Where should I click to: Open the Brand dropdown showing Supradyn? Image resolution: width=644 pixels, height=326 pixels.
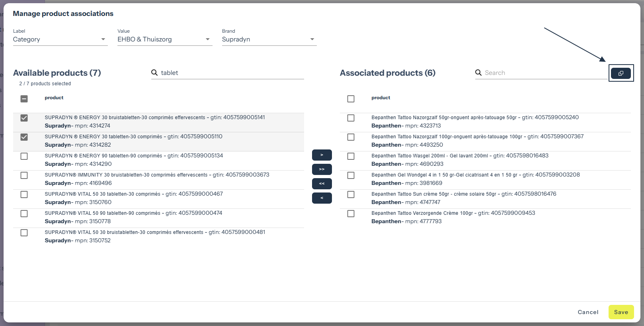(x=269, y=39)
